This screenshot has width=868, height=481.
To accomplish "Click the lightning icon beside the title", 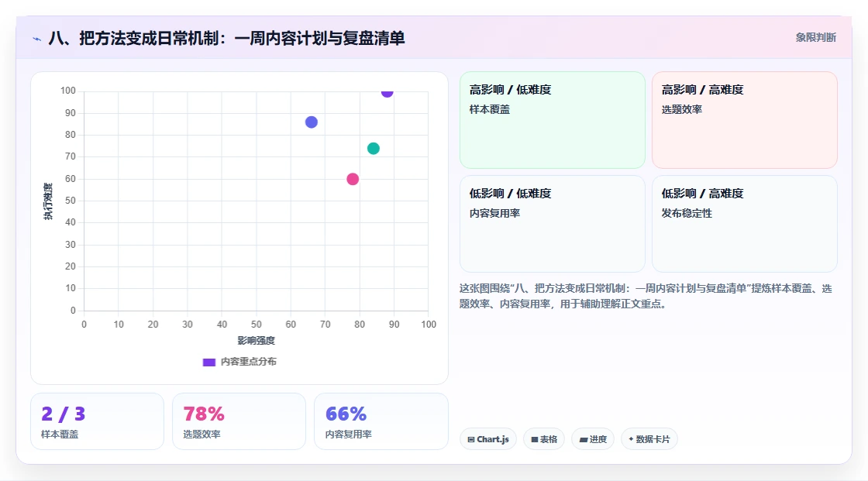I will [37, 39].
